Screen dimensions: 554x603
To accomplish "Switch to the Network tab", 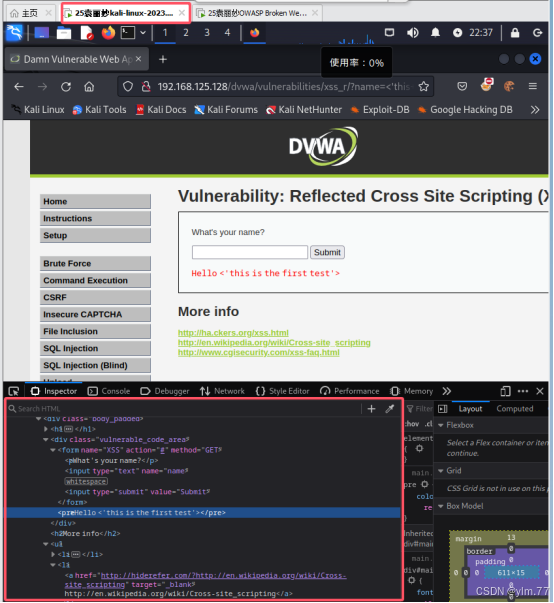I will tap(222, 391).
